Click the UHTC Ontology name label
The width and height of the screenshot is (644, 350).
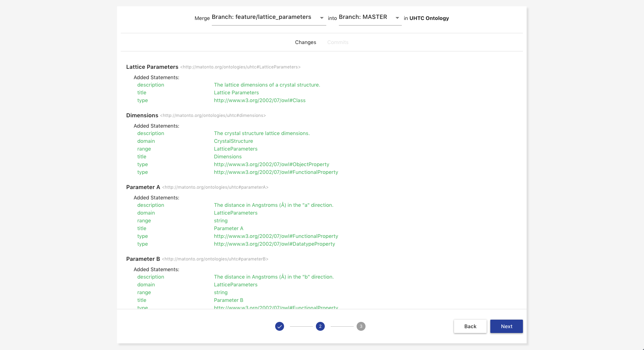tap(429, 18)
